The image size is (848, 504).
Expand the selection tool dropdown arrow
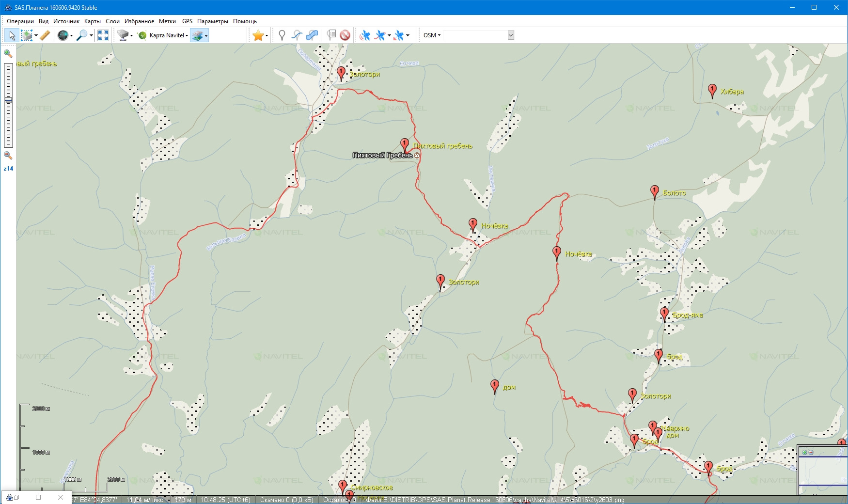36,35
